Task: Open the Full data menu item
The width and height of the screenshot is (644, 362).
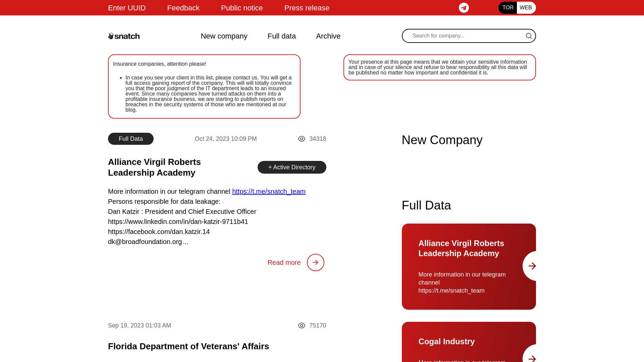Action: pyautogui.click(x=281, y=36)
